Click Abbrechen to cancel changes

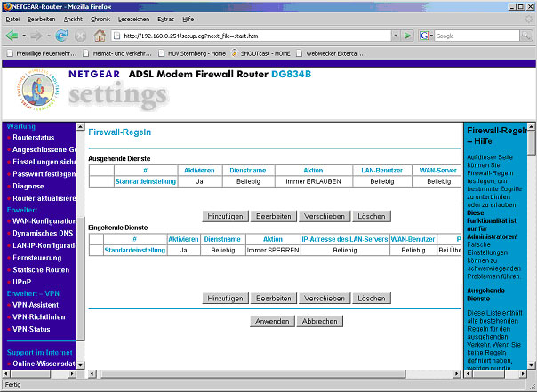pos(319,321)
